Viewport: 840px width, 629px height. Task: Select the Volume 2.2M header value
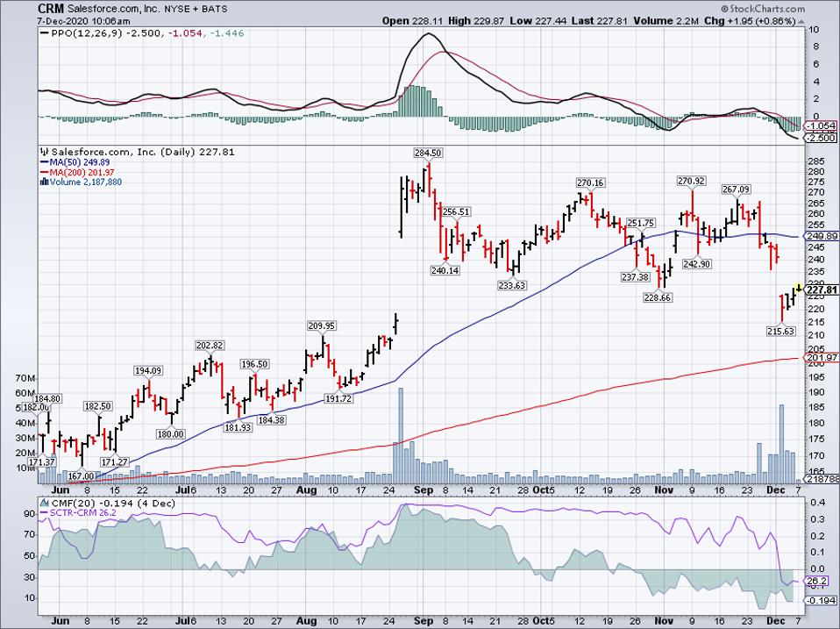[x=666, y=21]
